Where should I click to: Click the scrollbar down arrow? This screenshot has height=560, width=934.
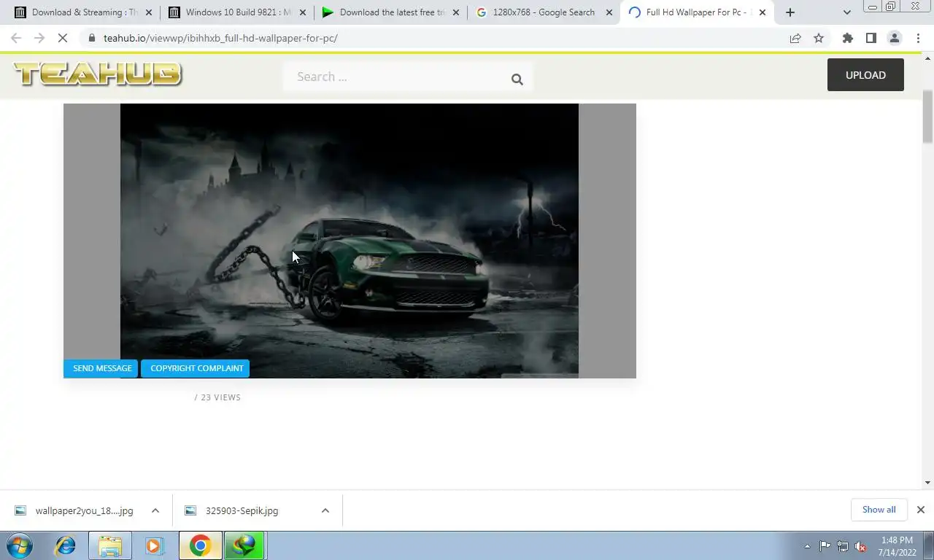[x=927, y=483]
